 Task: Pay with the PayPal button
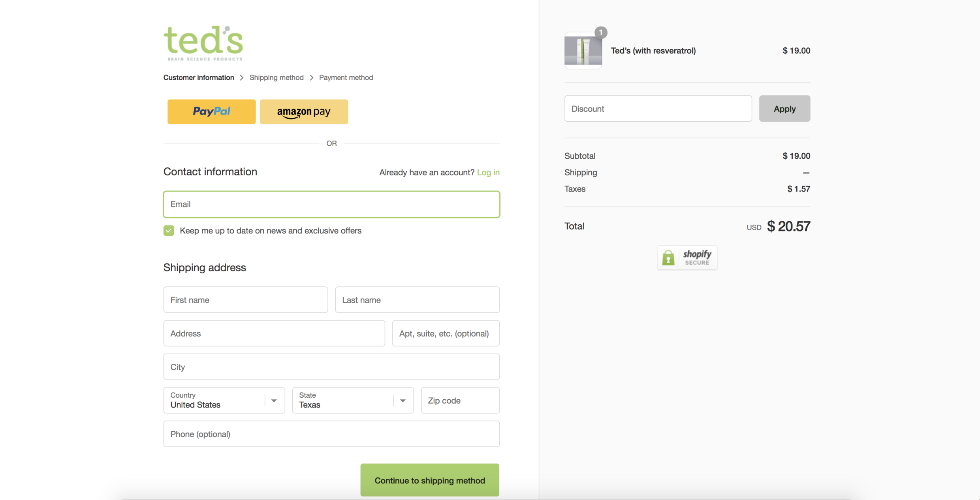pos(211,112)
